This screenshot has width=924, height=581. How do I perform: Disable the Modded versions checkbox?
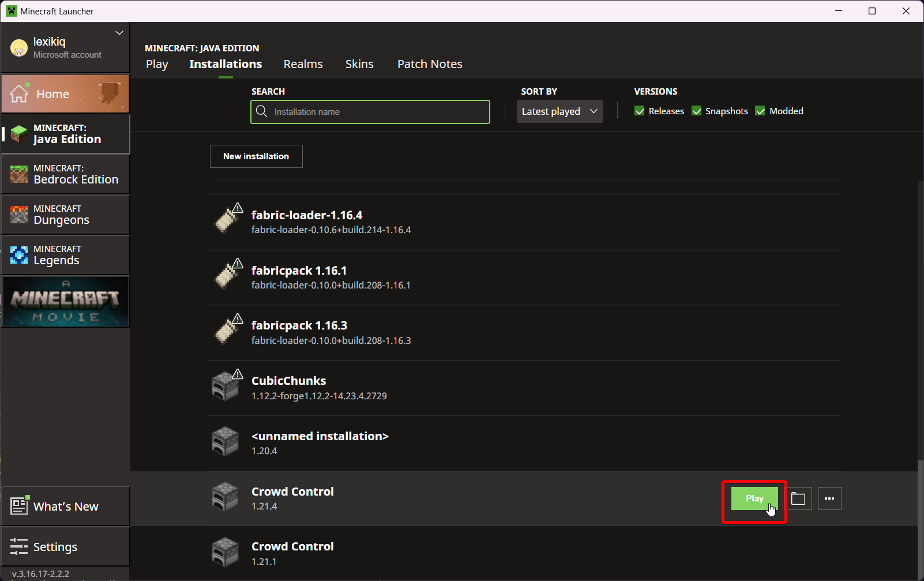click(x=760, y=111)
